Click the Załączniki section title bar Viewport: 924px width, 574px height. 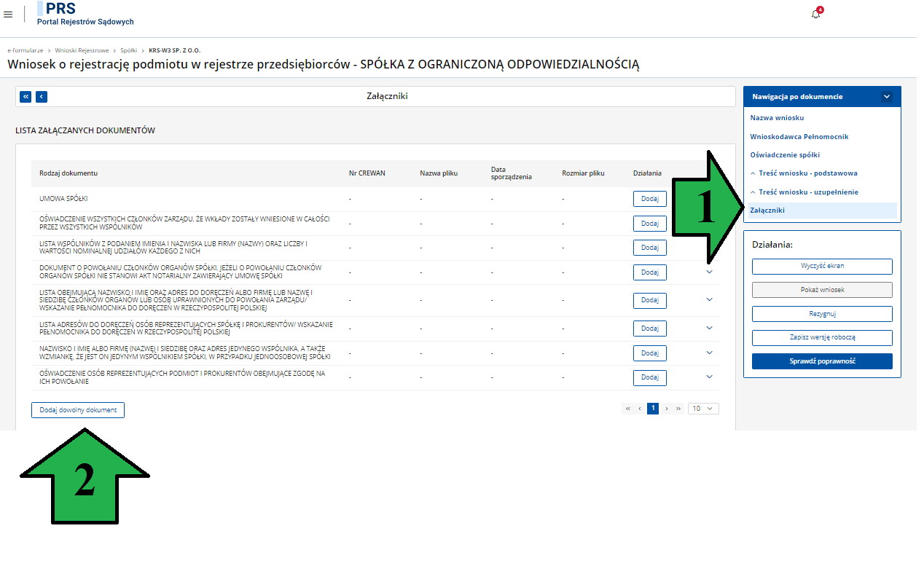coord(376,96)
